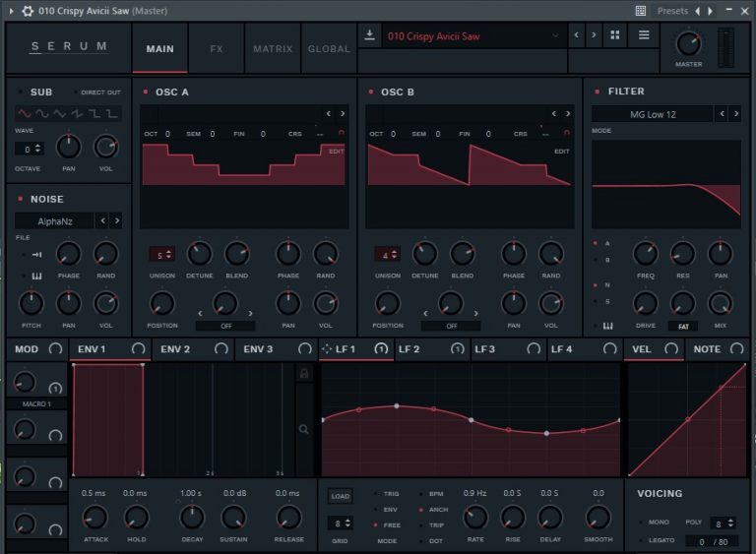Screen dimensions: 756x554
Task: Toggle the OSC A enable switch
Action: [146, 92]
